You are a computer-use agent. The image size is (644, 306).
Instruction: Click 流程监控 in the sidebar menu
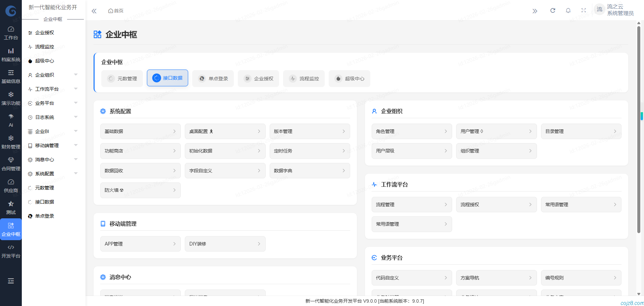pos(45,47)
